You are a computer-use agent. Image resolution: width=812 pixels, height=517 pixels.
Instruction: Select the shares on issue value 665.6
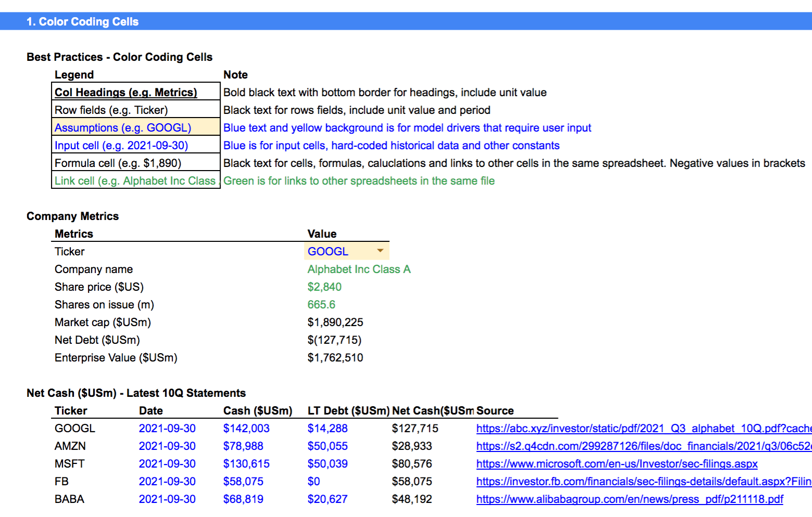click(321, 305)
